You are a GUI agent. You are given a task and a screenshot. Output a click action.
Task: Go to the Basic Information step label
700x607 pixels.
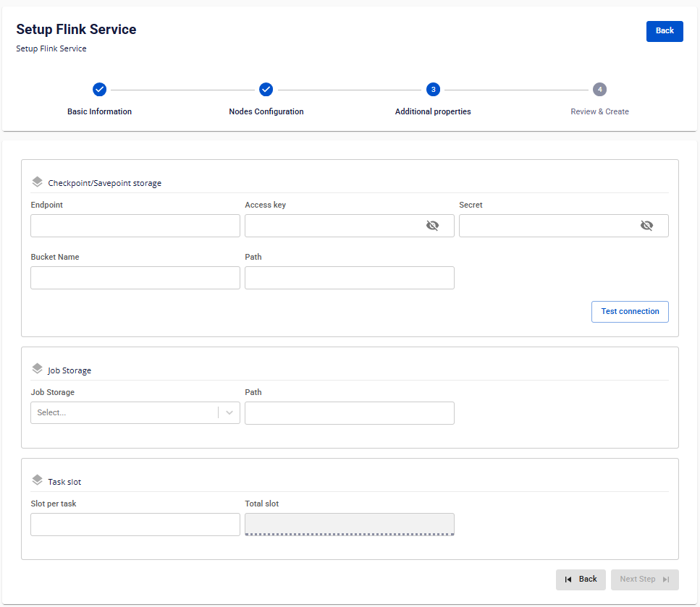click(x=100, y=111)
